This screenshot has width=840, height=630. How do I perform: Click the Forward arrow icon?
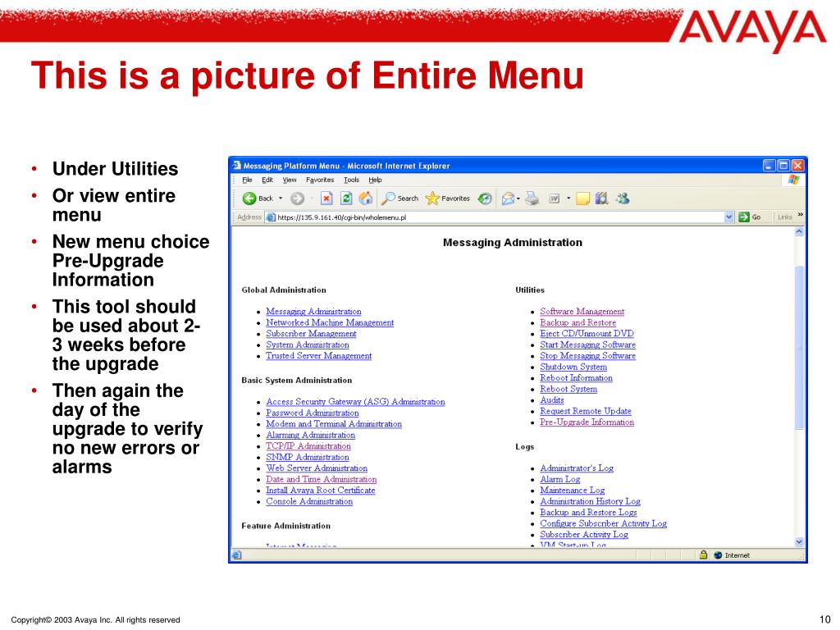tap(297, 199)
